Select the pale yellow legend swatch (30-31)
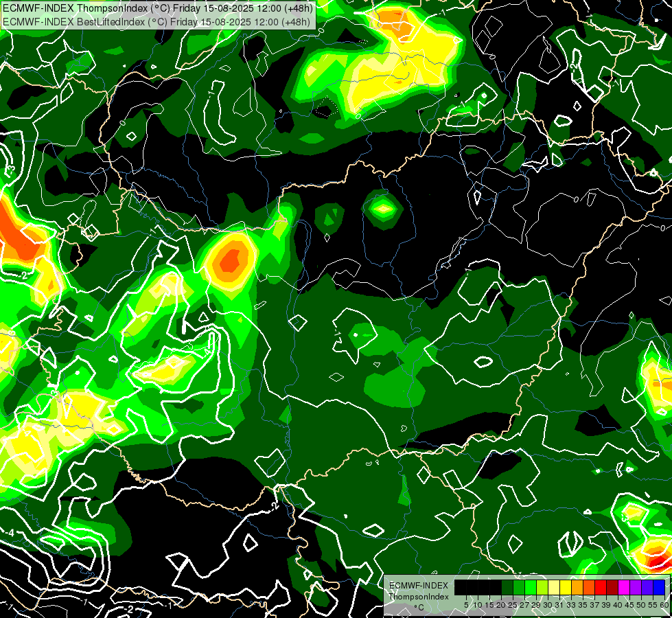Viewport: 672px width, 618px height. [x=554, y=587]
